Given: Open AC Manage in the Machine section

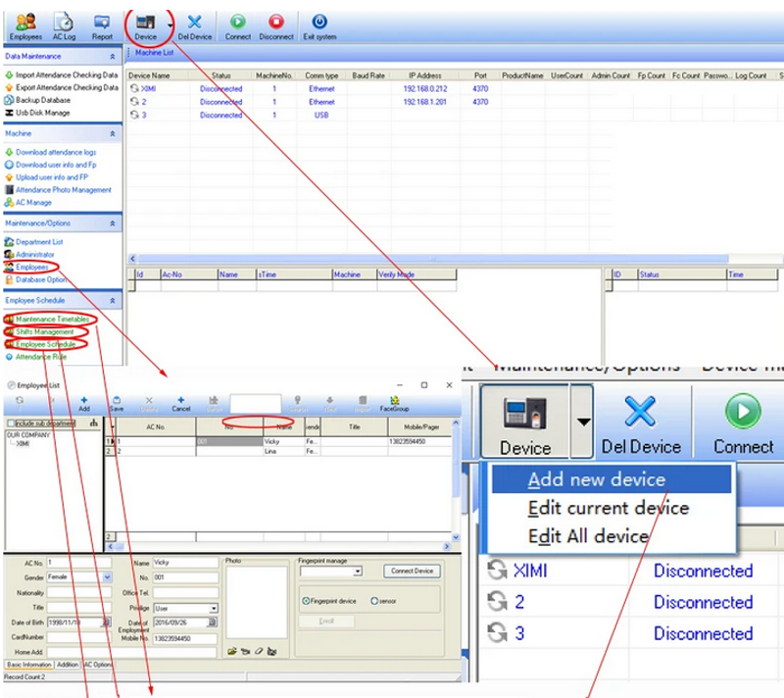Looking at the screenshot, I should coord(28,203).
